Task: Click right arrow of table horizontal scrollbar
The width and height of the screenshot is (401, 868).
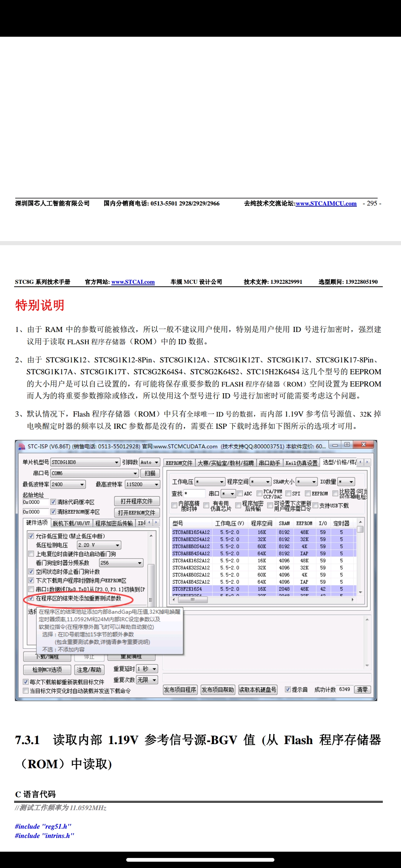Action: point(353,599)
